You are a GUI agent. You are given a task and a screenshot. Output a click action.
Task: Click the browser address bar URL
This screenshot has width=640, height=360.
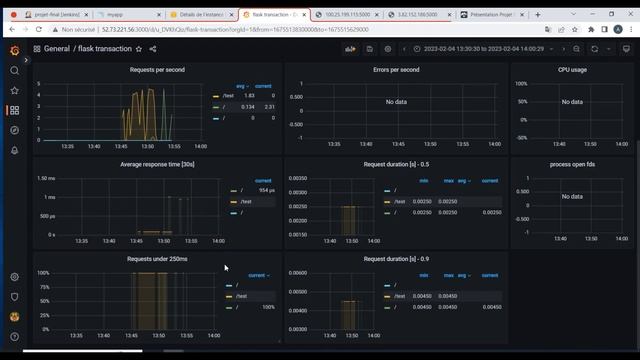click(235, 29)
